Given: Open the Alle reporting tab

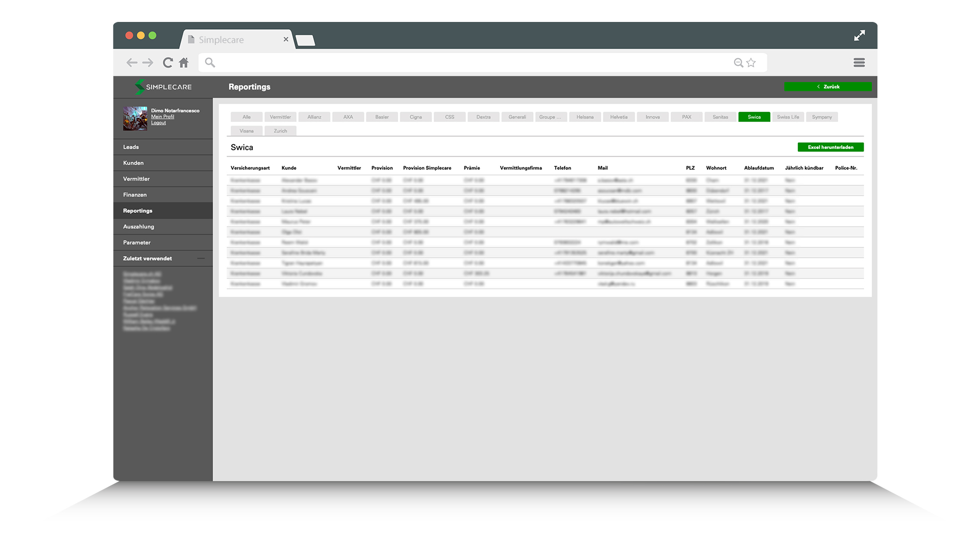Looking at the screenshot, I should tap(247, 117).
